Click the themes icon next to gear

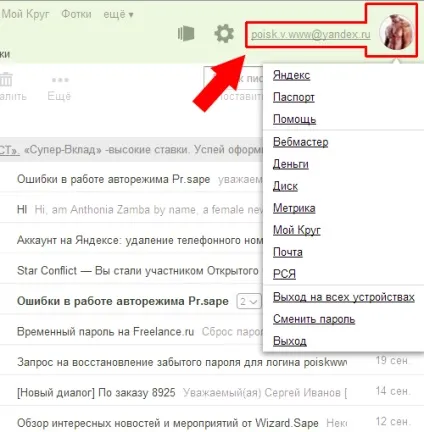tap(186, 34)
